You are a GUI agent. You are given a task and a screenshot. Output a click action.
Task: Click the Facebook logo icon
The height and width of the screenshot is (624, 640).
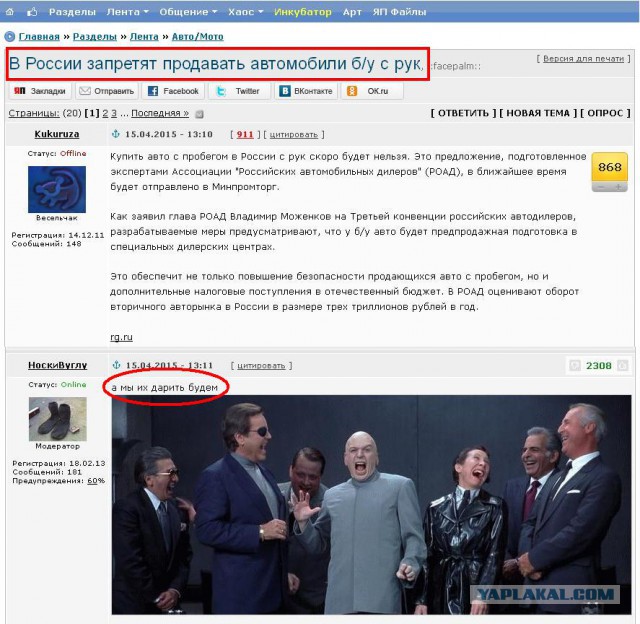point(153,91)
